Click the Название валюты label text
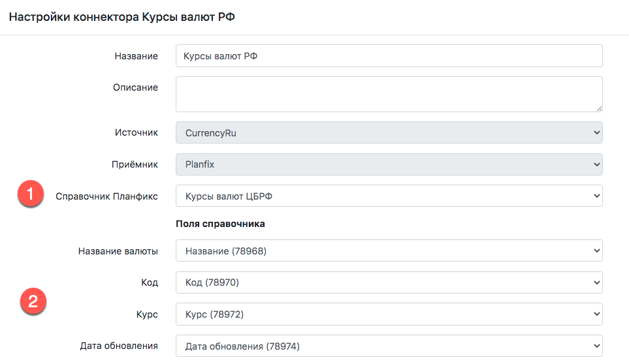 118,250
